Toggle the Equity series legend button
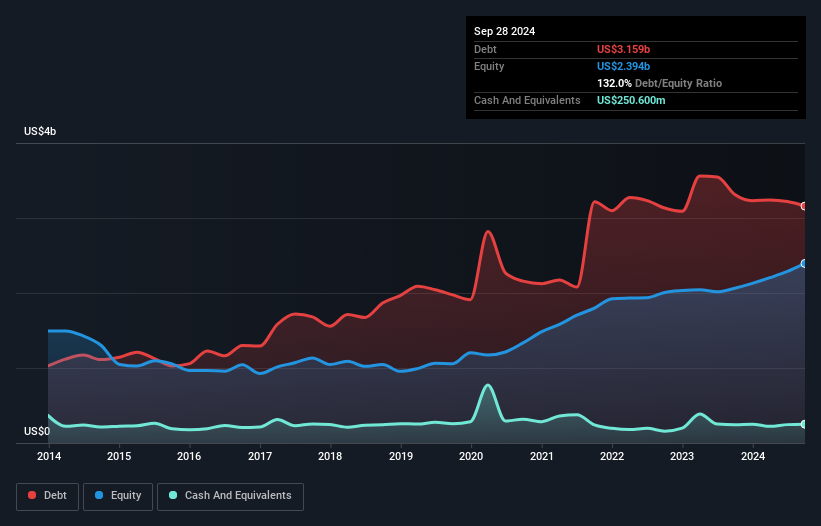 pyautogui.click(x=118, y=496)
